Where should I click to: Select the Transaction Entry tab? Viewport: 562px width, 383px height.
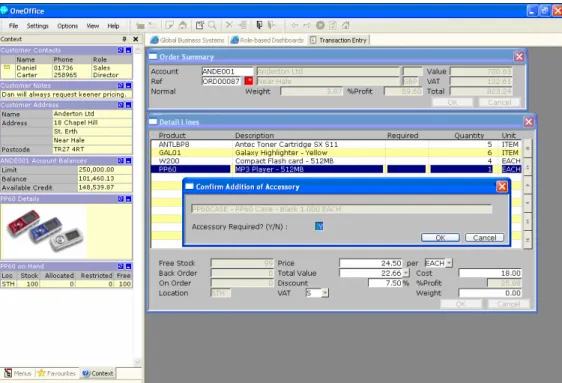coord(339,40)
